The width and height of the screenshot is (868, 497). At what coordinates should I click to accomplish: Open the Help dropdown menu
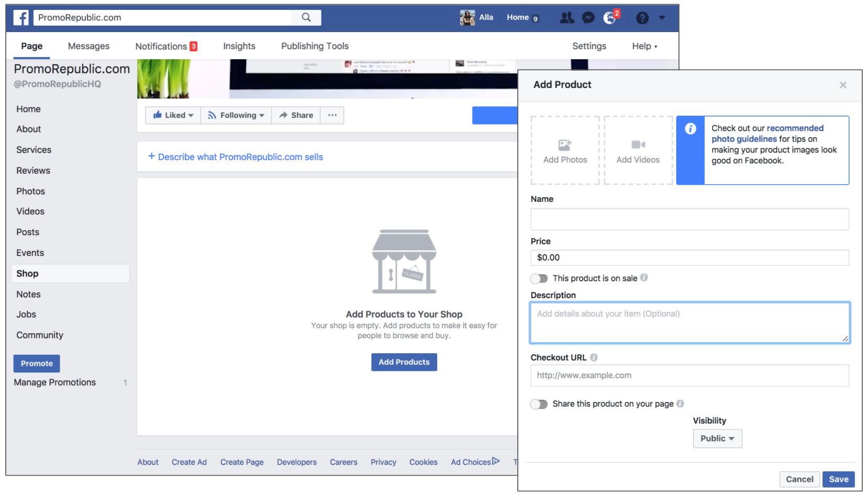(x=644, y=46)
